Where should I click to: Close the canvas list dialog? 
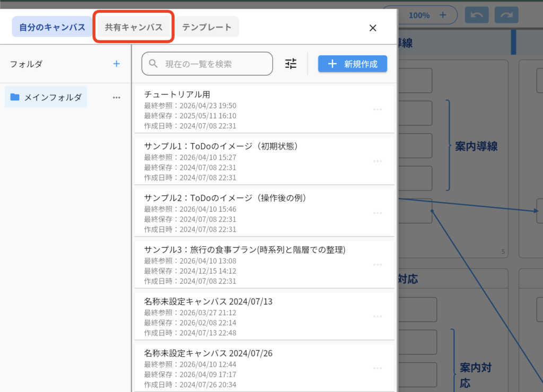pos(373,28)
